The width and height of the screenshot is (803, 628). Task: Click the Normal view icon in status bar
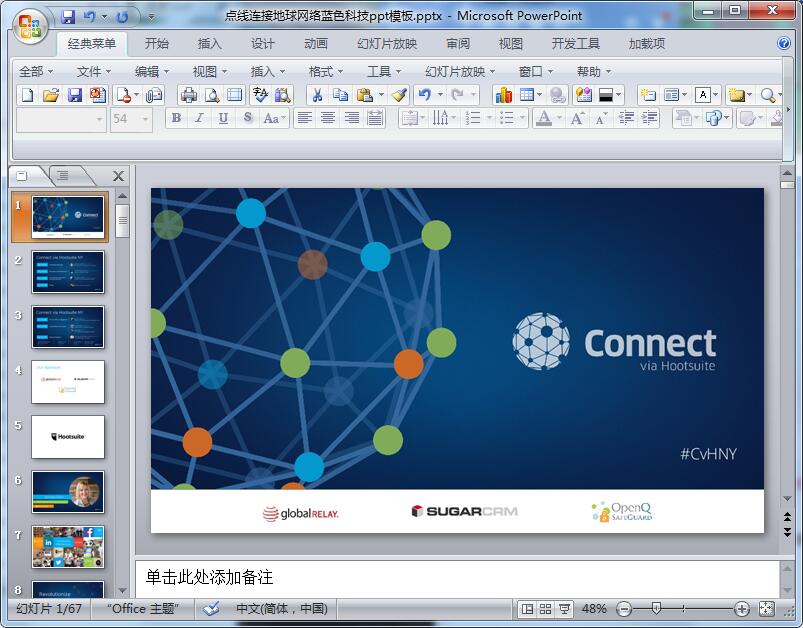point(527,609)
